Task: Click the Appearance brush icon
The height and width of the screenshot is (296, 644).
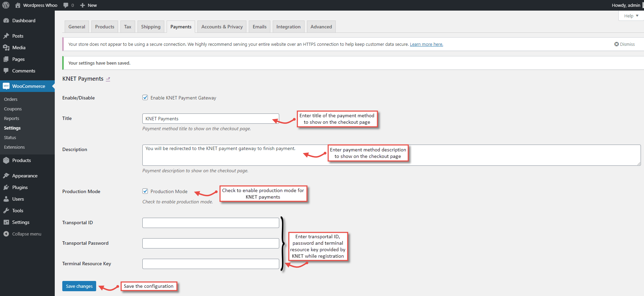Action: (x=6, y=176)
